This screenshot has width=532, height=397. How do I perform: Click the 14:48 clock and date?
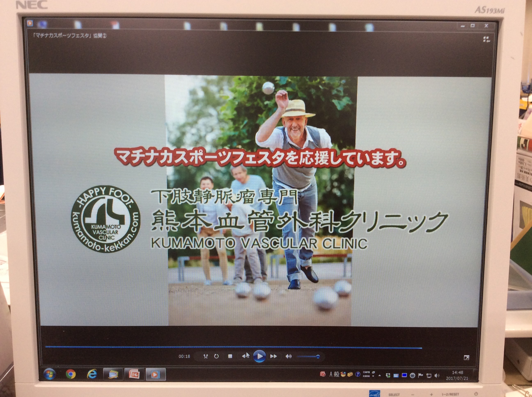(x=457, y=375)
